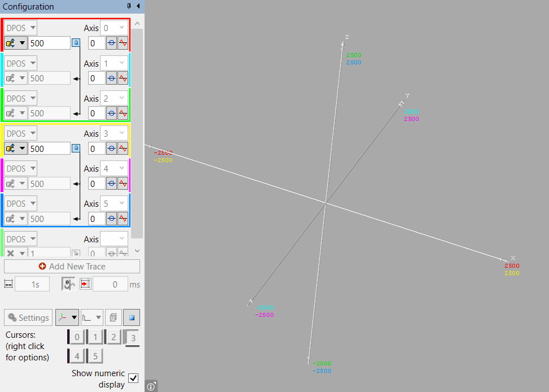Open the info icon in the 3D view

click(x=151, y=386)
